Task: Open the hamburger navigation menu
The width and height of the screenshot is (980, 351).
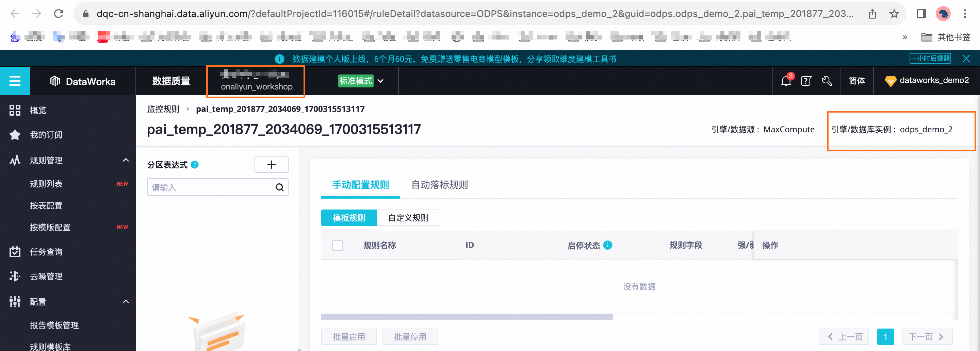Action: 15,81
